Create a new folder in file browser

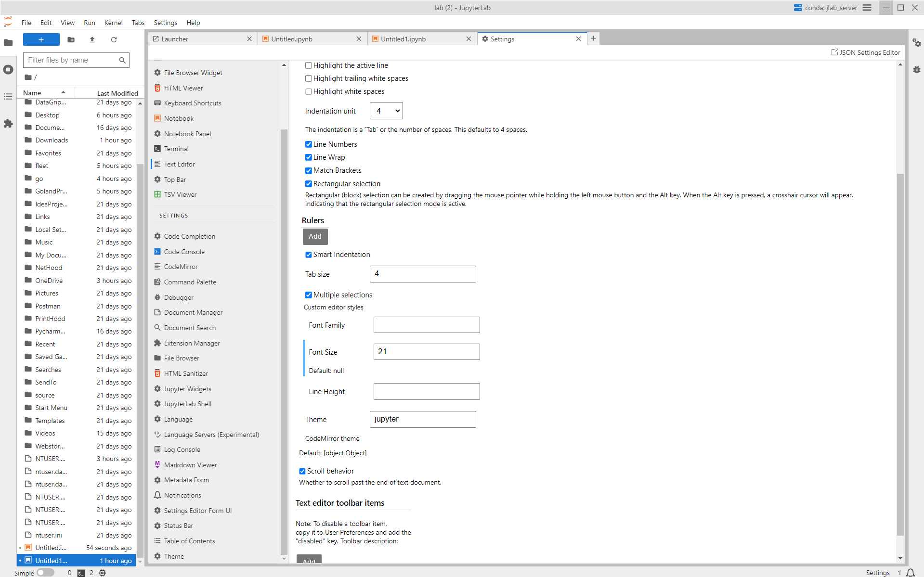[x=71, y=39]
